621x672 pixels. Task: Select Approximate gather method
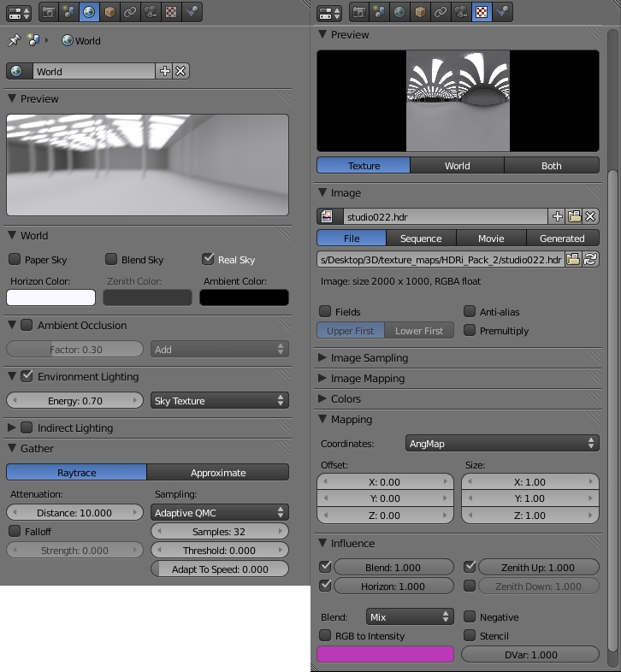[218, 472]
